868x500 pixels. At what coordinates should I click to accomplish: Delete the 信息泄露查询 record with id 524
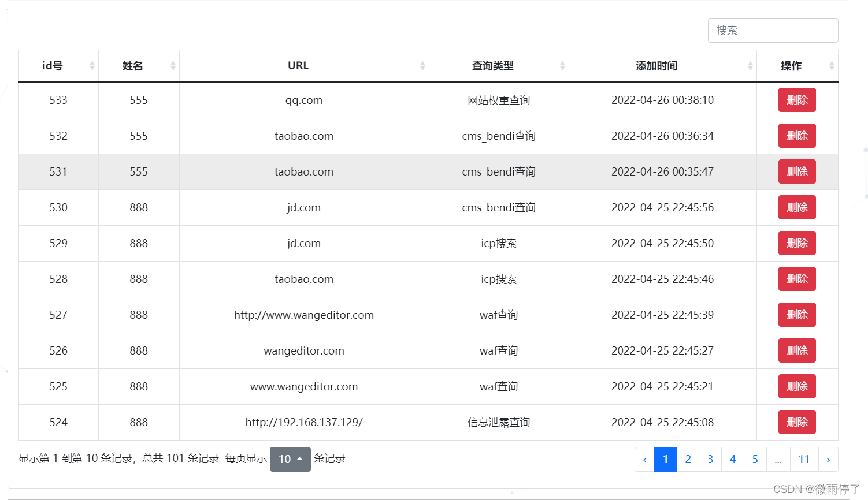coord(797,422)
